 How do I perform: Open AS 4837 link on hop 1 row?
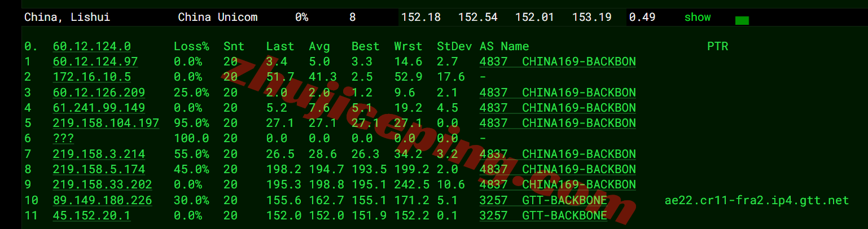(558, 61)
